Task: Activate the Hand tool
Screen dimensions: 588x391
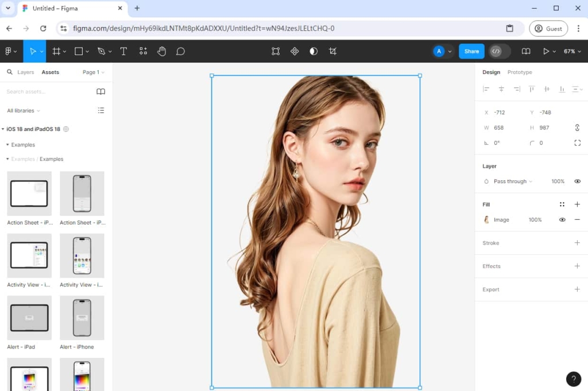Action: [161, 51]
